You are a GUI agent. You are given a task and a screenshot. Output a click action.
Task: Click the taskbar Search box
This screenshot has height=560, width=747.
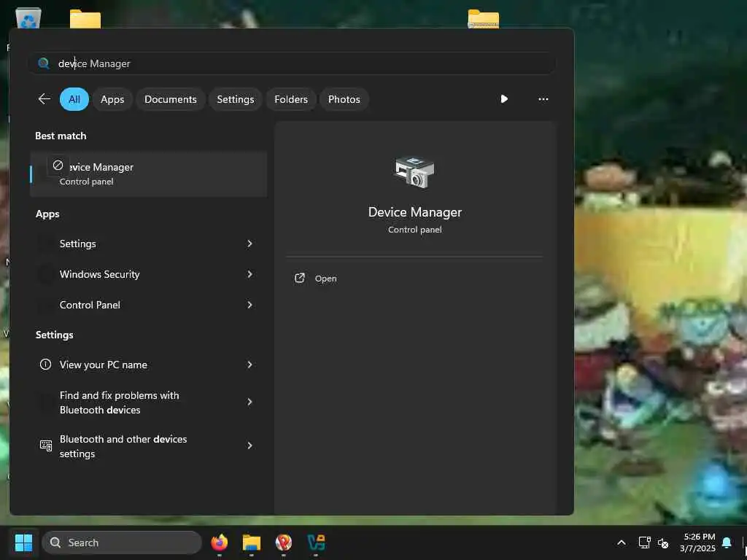tap(122, 542)
